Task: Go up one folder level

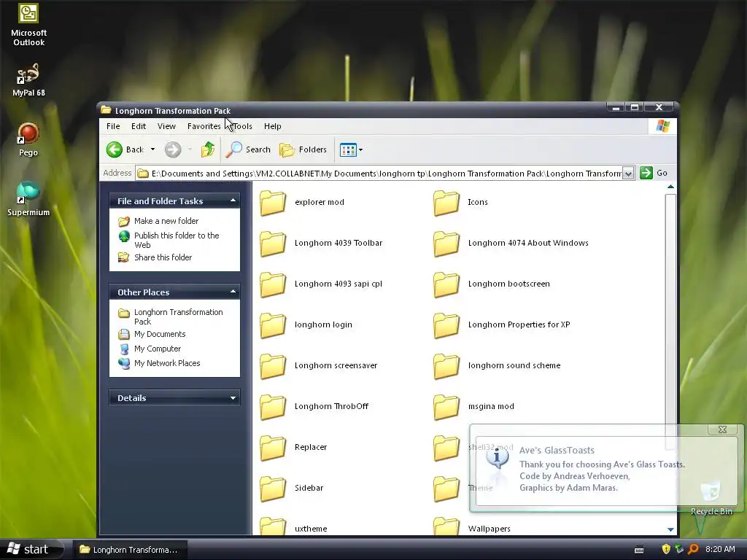Action: point(208,149)
